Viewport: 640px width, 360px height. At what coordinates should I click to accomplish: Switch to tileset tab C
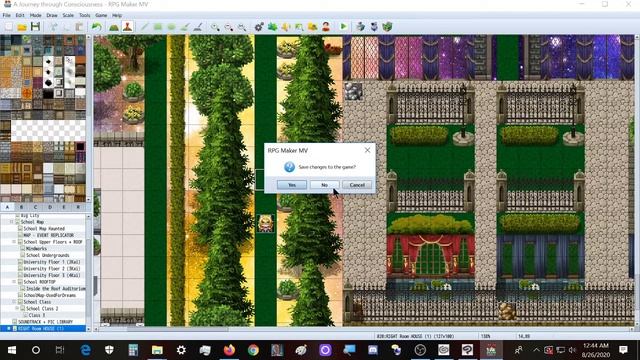(x=36, y=207)
